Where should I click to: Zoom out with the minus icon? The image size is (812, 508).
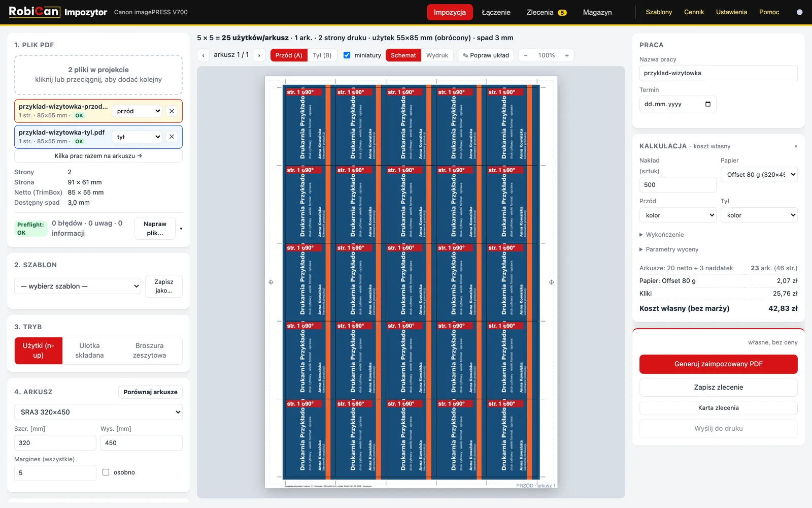(x=526, y=55)
